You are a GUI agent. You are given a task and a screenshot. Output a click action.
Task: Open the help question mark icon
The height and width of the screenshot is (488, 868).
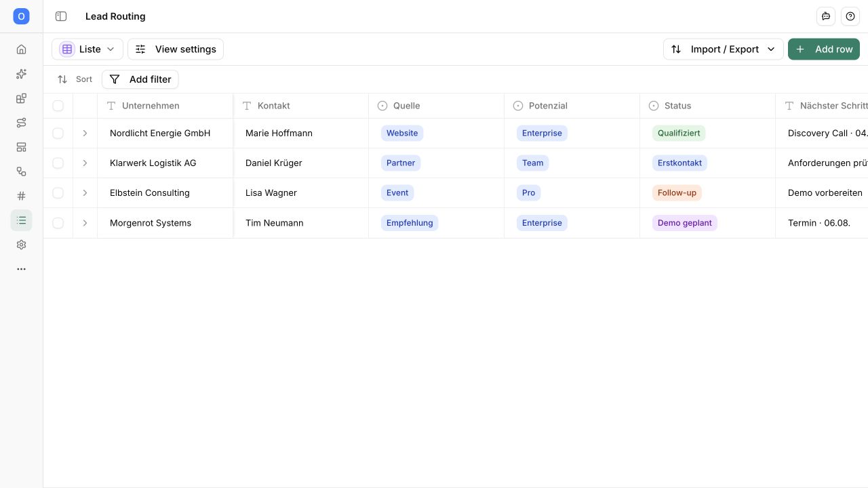850,16
